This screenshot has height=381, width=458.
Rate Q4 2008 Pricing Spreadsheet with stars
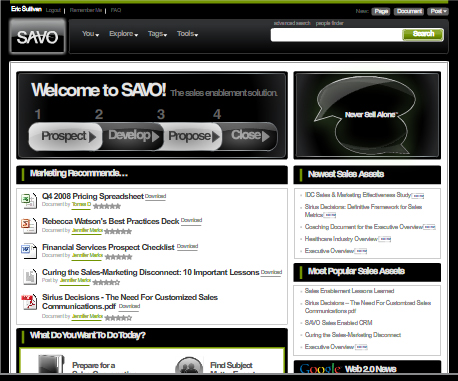(107, 206)
